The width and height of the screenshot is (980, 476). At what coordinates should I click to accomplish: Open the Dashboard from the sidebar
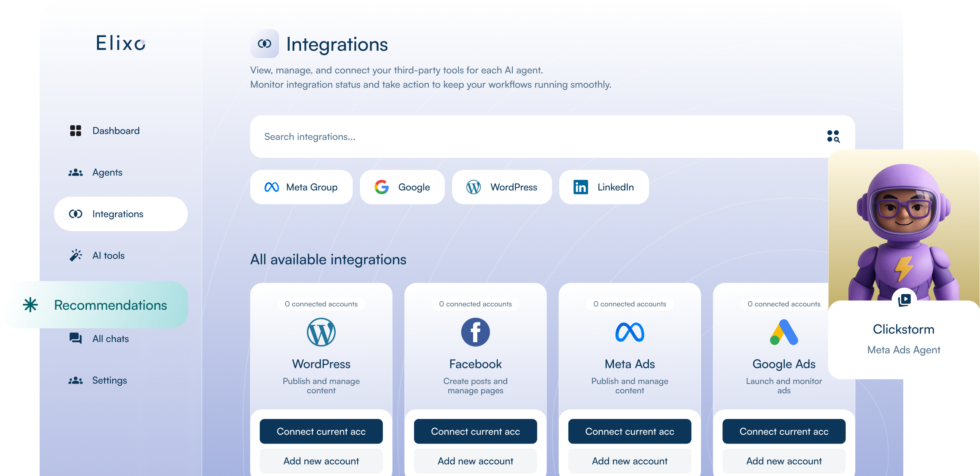point(75,131)
